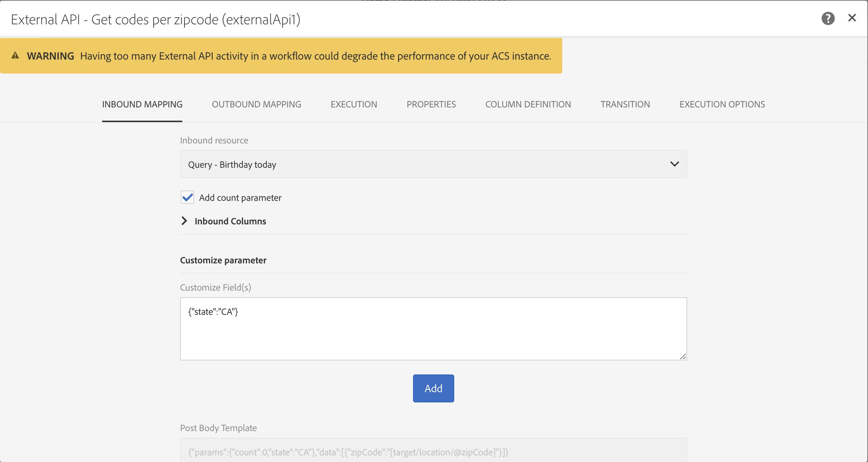Select the Inbound Mapping tab
This screenshot has height=462, width=868.
[x=142, y=104]
